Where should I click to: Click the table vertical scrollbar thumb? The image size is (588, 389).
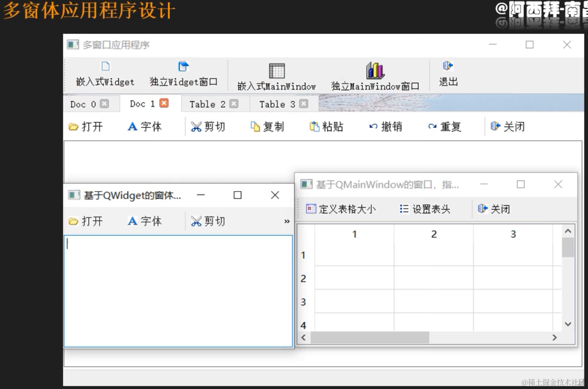click(568, 247)
